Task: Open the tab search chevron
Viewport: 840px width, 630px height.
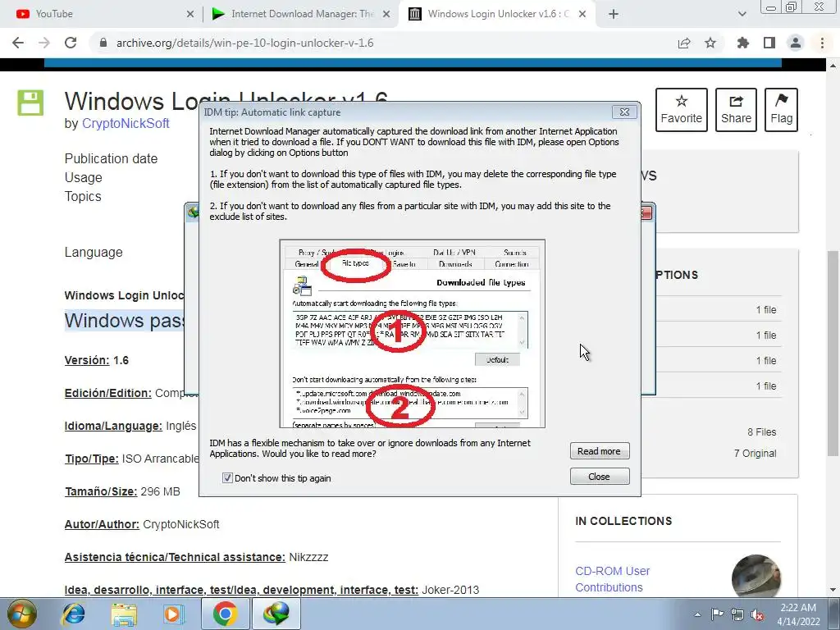Action: click(x=742, y=15)
